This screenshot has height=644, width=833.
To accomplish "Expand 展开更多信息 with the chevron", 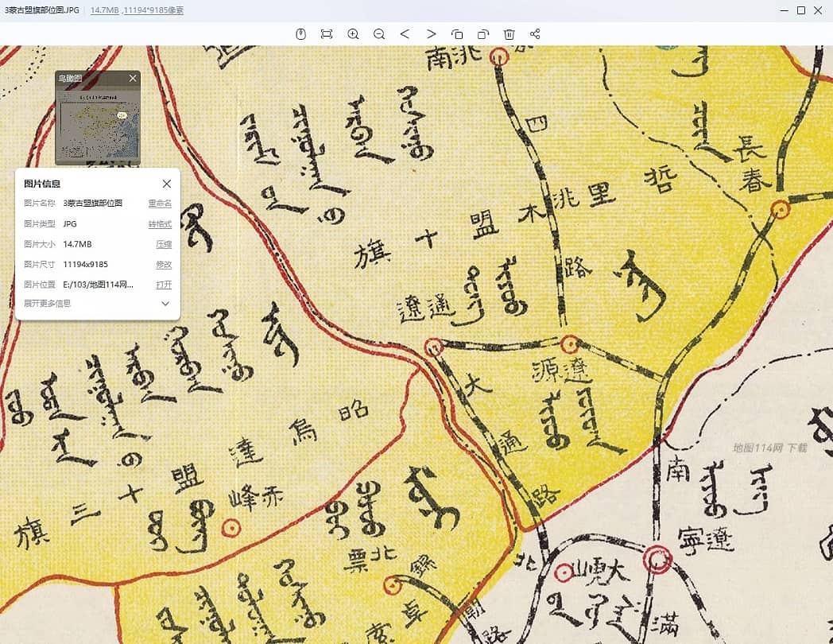I will point(165,304).
